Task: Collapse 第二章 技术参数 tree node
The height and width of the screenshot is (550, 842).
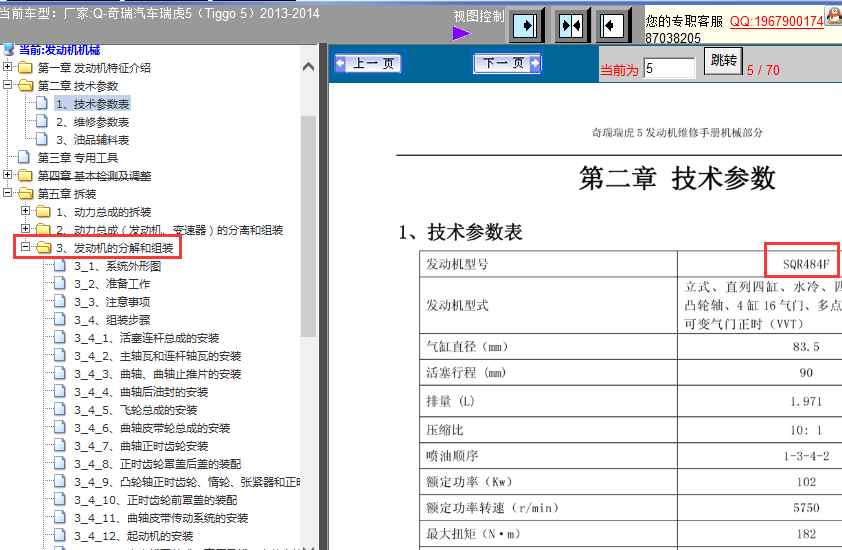Action: [x=8, y=85]
